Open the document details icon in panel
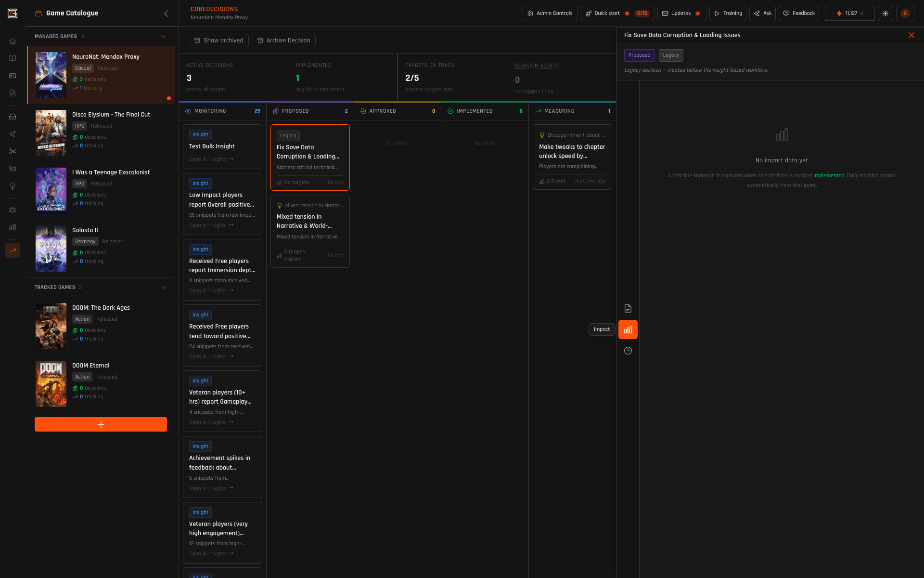Image resolution: width=924 pixels, height=578 pixels. pyautogui.click(x=628, y=308)
